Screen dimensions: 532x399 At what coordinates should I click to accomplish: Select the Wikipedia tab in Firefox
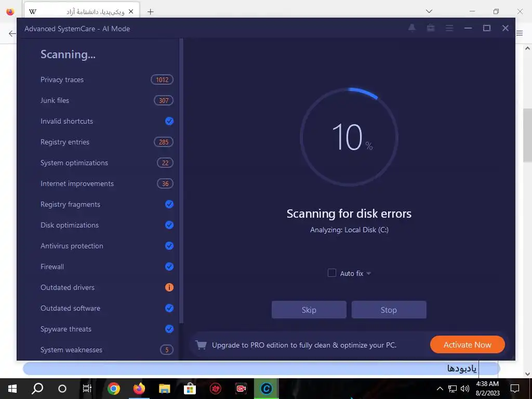82,11
